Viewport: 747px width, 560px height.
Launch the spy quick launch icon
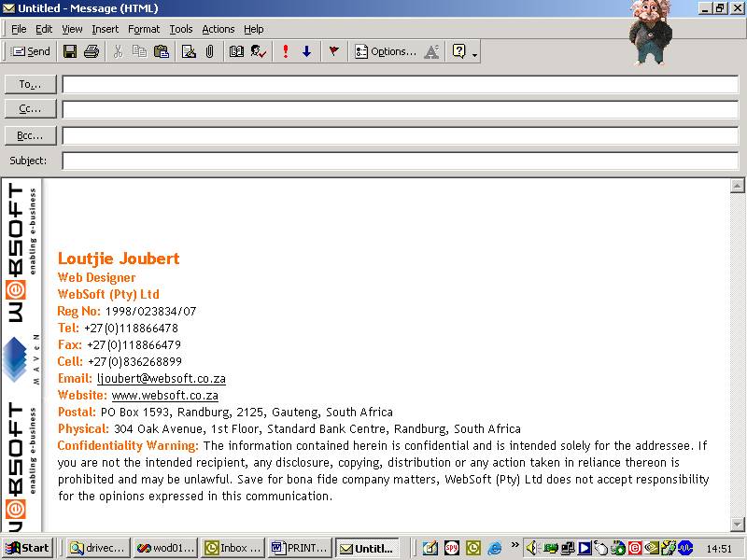[x=452, y=548]
